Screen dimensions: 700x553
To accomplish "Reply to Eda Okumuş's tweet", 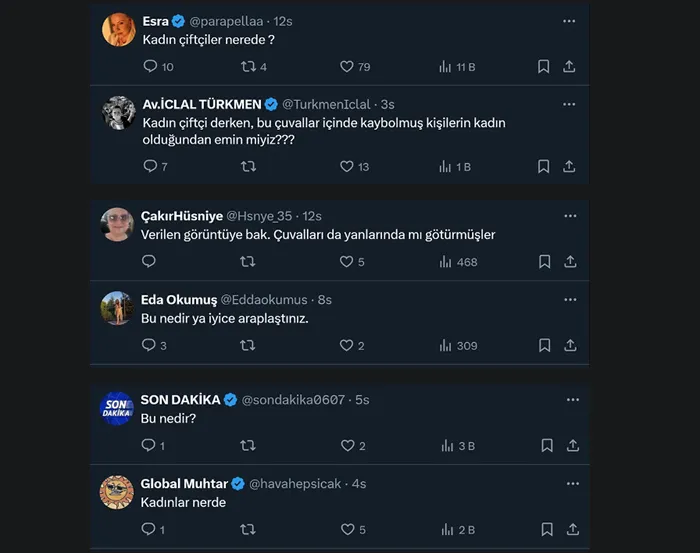I will (x=150, y=345).
